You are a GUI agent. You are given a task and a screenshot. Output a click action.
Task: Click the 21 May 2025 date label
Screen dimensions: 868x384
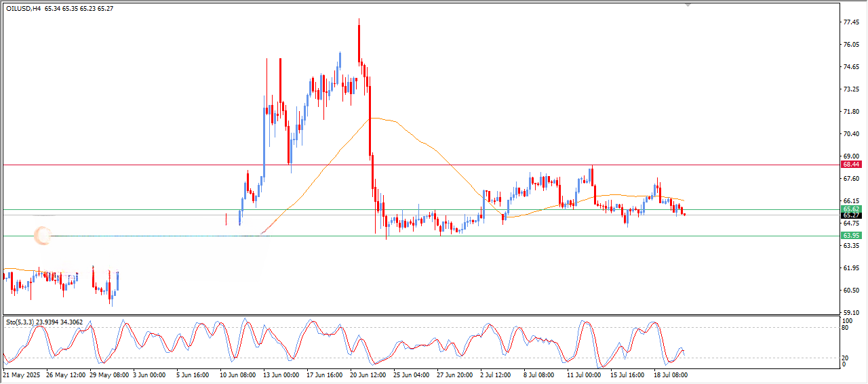(21, 374)
